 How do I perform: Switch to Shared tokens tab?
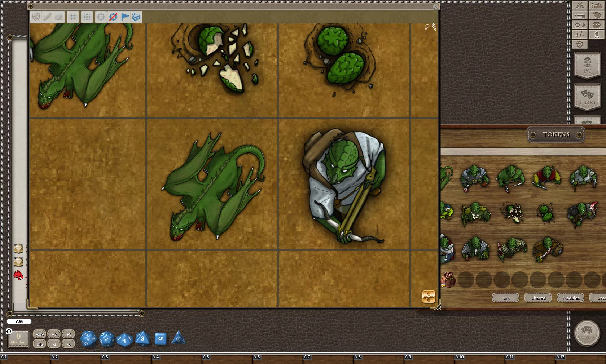[x=538, y=298]
